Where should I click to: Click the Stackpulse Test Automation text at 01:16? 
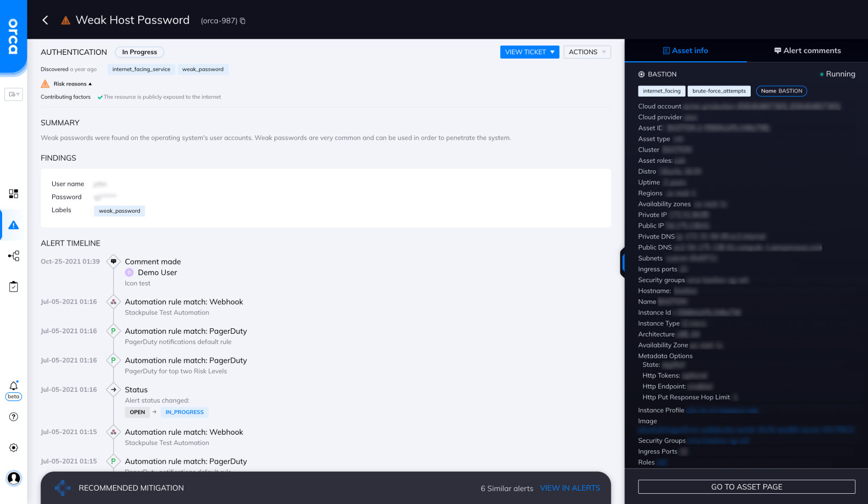(167, 313)
